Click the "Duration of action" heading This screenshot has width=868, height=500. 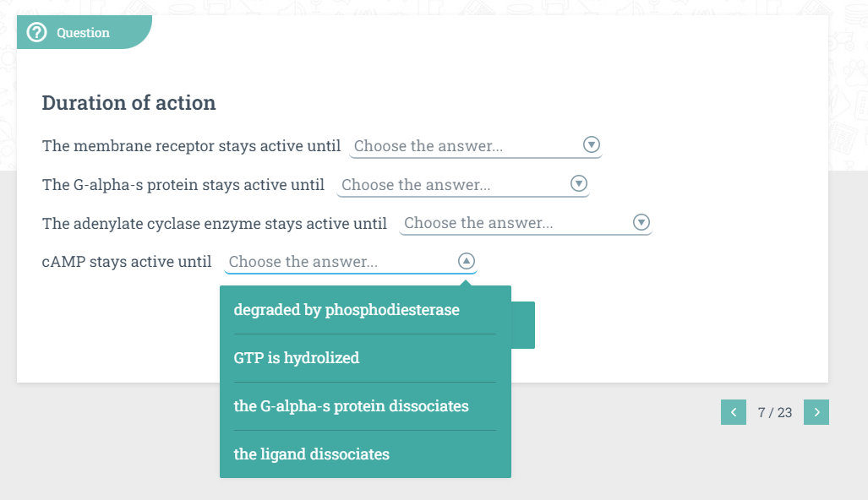click(x=128, y=103)
